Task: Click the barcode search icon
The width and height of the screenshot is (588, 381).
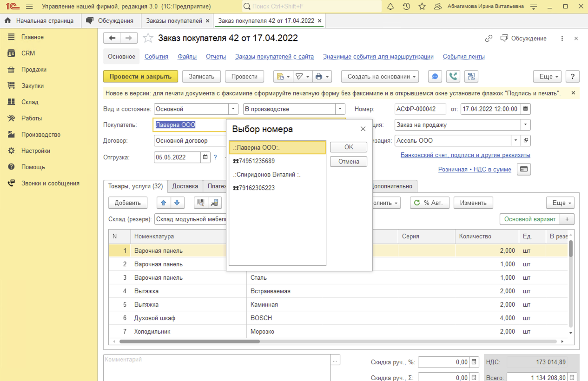Action: [x=201, y=203]
